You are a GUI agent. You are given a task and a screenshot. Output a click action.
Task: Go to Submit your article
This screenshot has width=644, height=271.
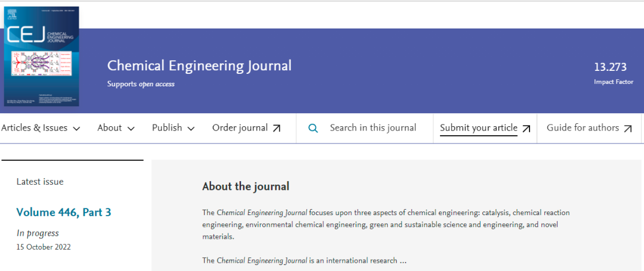pos(478,128)
